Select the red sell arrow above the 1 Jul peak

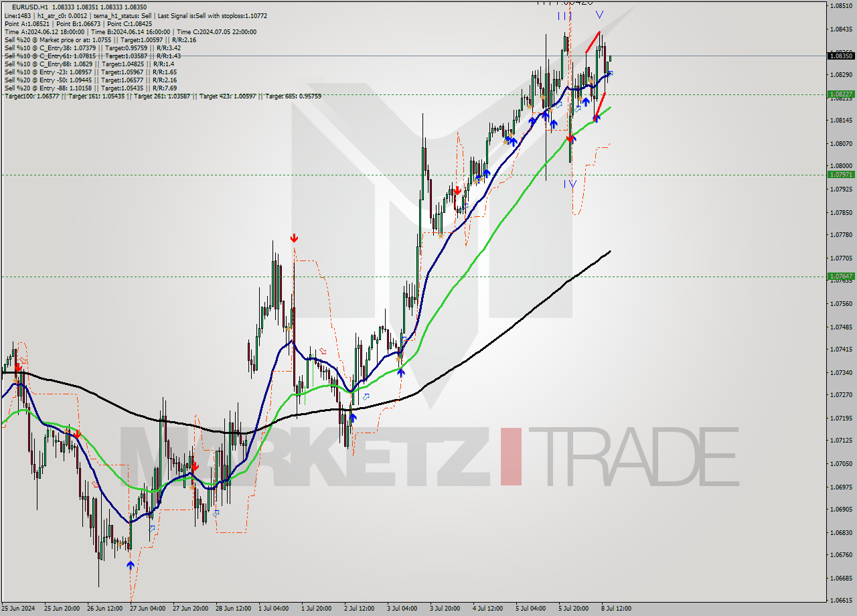[294, 238]
